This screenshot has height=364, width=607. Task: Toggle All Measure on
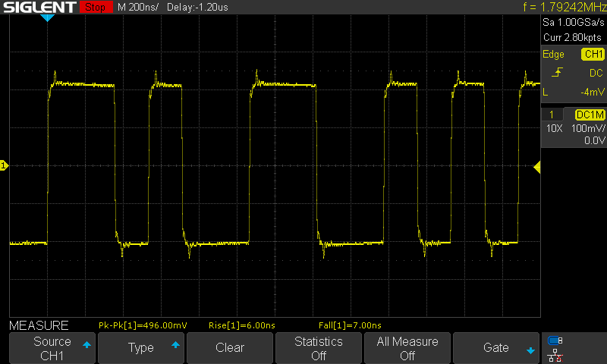click(407, 348)
